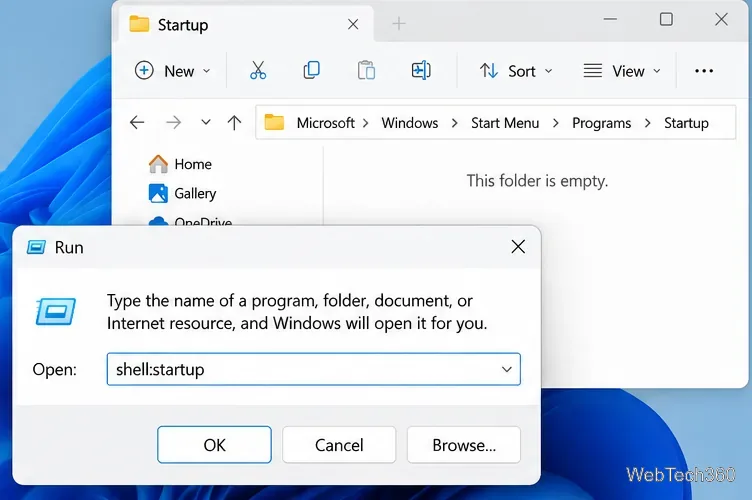752x500 pixels.
Task: Expand the Run command history dropdown
Action: click(x=506, y=369)
